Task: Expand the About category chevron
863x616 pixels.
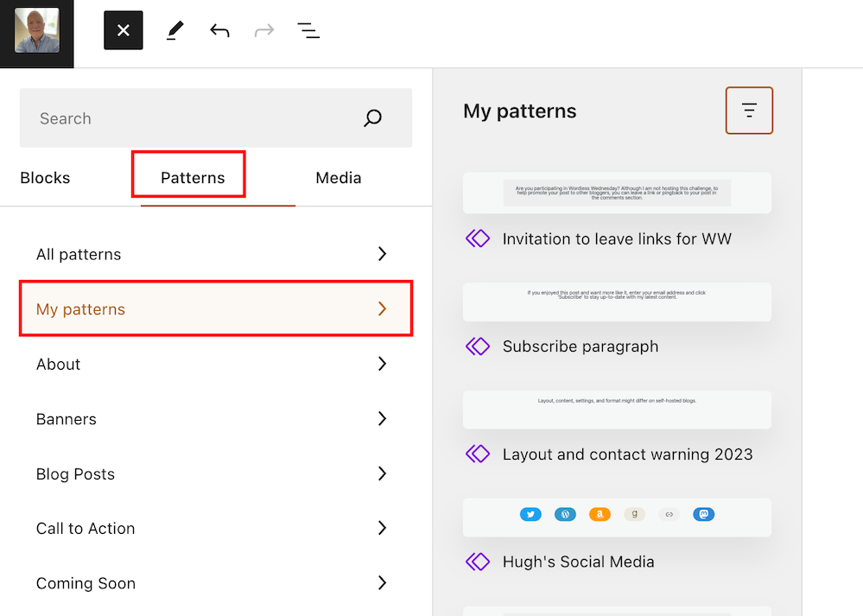Action: click(382, 364)
